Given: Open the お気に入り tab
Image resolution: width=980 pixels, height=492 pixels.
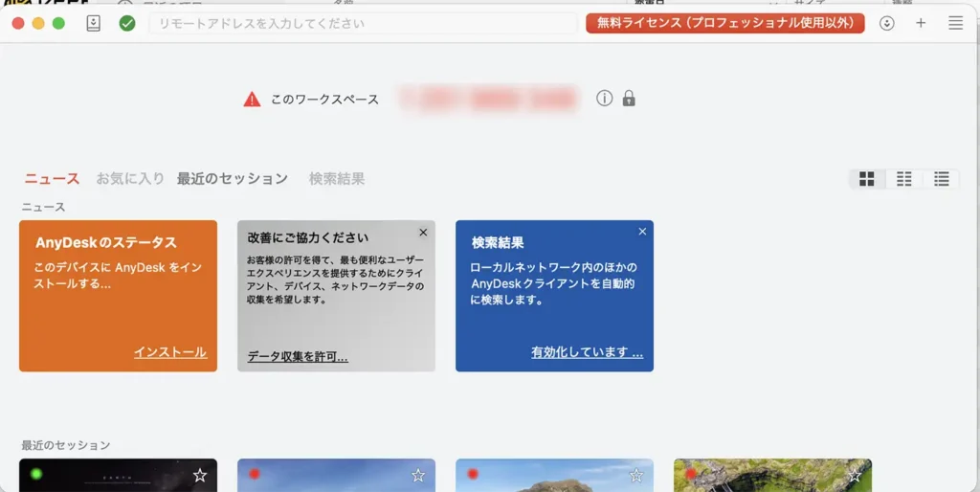Looking at the screenshot, I should click(x=130, y=179).
